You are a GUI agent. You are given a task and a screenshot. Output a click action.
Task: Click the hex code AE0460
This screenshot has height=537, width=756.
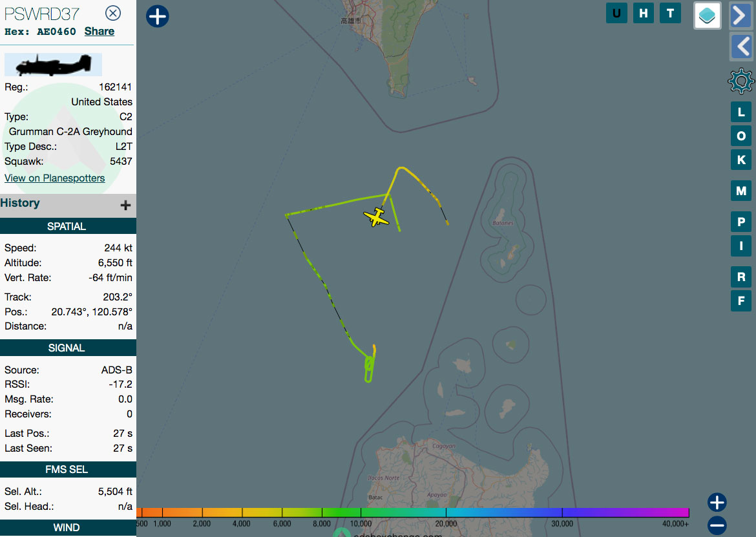click(x=56, y=32)
